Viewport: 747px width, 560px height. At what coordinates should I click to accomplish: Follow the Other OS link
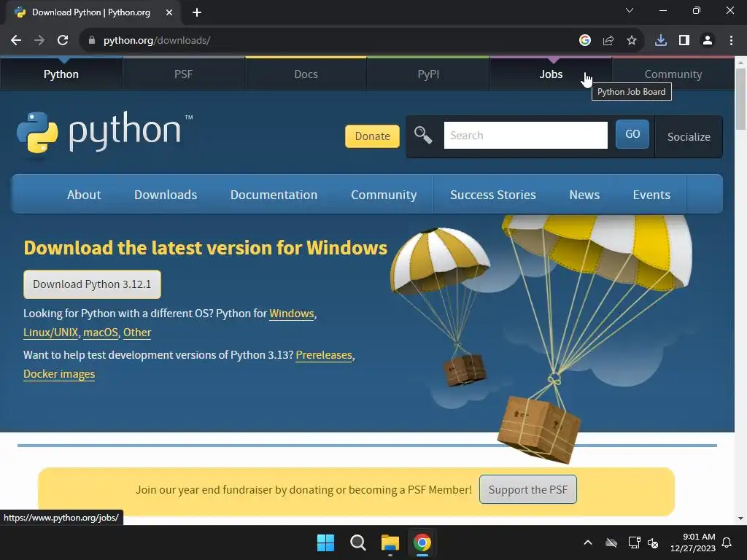137,332
